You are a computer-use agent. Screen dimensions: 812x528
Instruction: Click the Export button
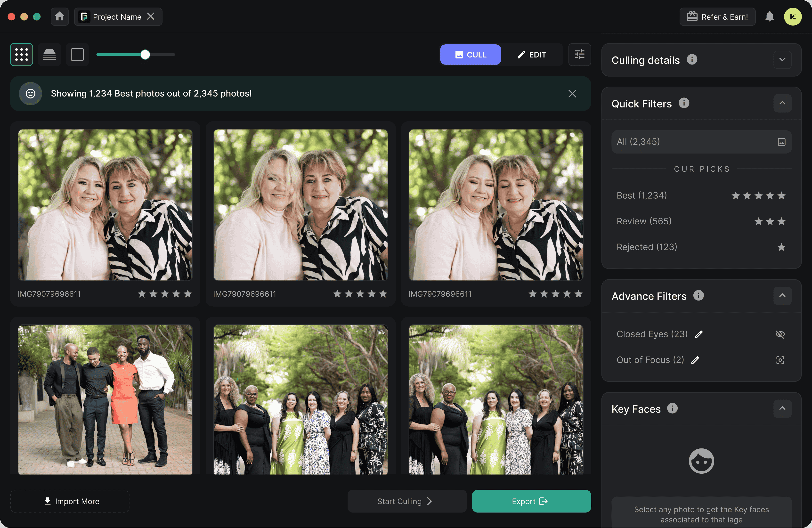531,501
